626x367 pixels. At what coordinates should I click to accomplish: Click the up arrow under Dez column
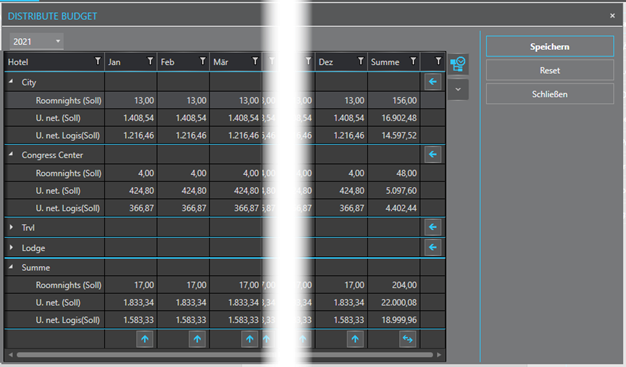[x=355, y=339]
